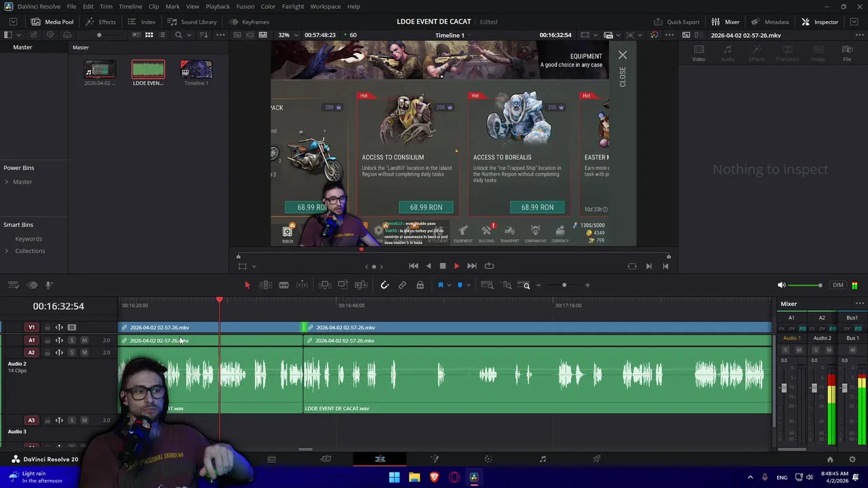868x488 pixels.
Task: Adjust the Audio 1 mixer fader
Action: [x=784, y=388]
